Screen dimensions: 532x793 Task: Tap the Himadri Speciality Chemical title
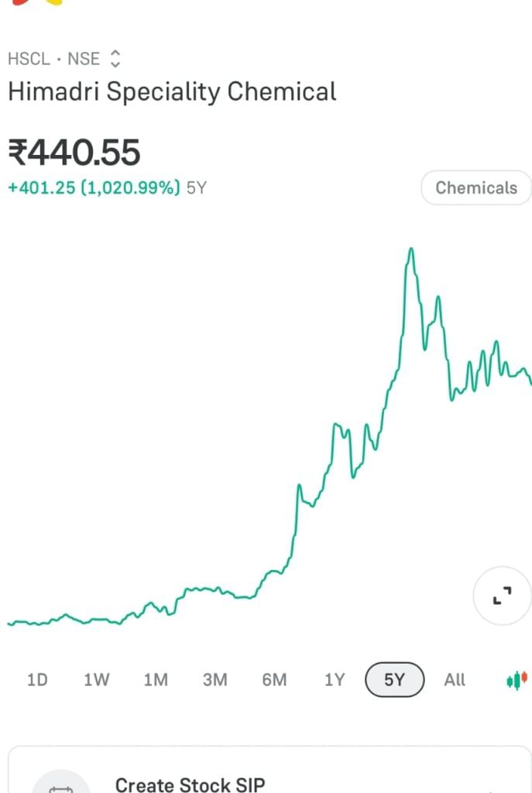click(x=172, y=92)
